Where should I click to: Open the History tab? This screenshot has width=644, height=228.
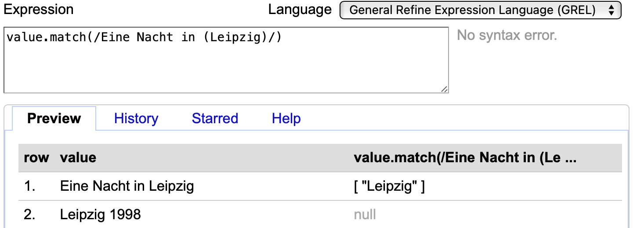coord(136,118)
